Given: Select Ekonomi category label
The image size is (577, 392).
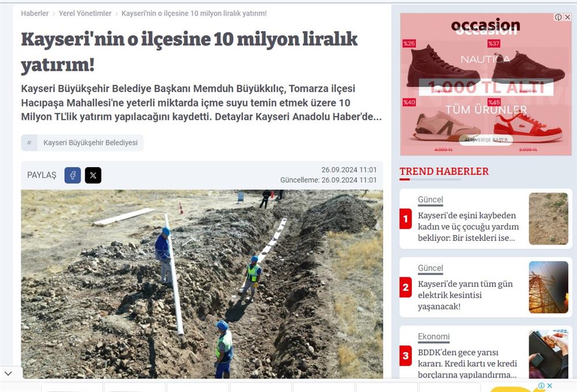Looking at the screenshot, I should (433, 337).
